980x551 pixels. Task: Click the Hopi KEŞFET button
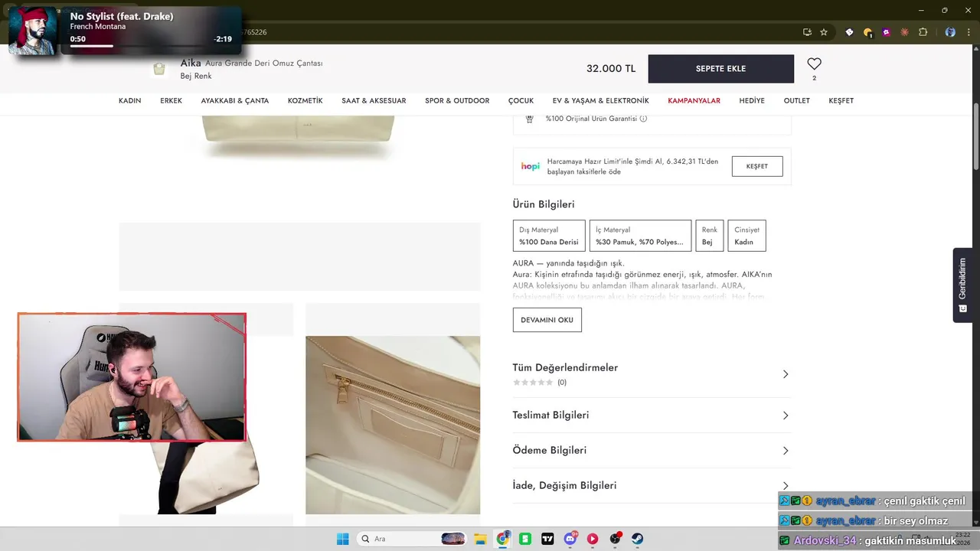tap(757, 166)
